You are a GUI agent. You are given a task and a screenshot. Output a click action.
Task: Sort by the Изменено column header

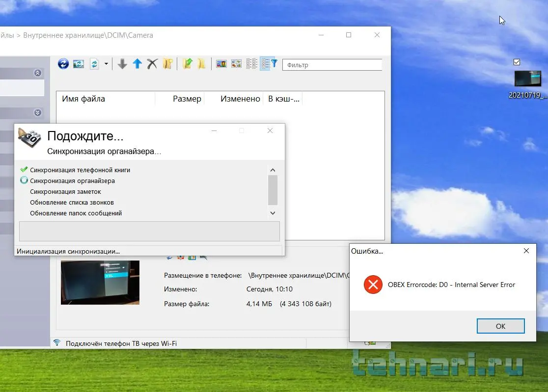tap(234, 99)
